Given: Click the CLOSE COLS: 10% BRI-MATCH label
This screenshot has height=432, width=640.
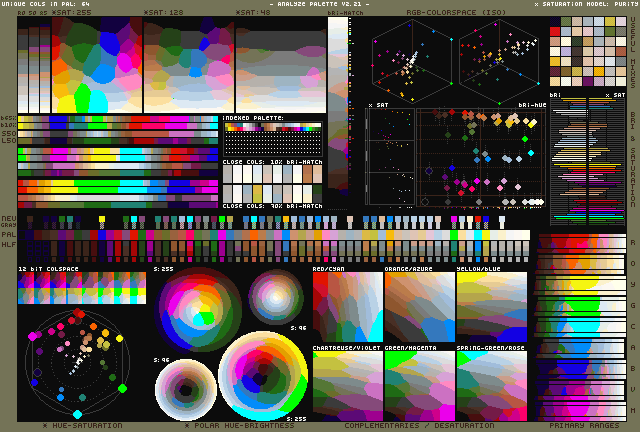Looking at the screenshot, I should click(272, 162).
